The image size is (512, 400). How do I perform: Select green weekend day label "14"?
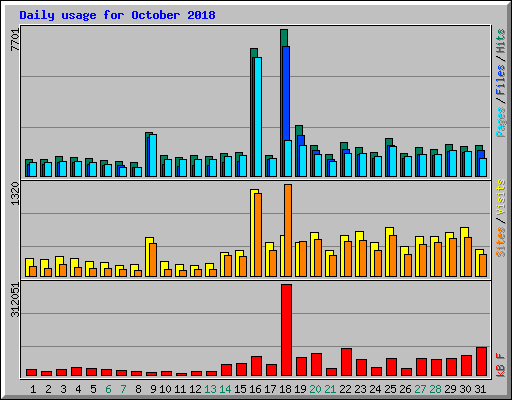[225, 389]
